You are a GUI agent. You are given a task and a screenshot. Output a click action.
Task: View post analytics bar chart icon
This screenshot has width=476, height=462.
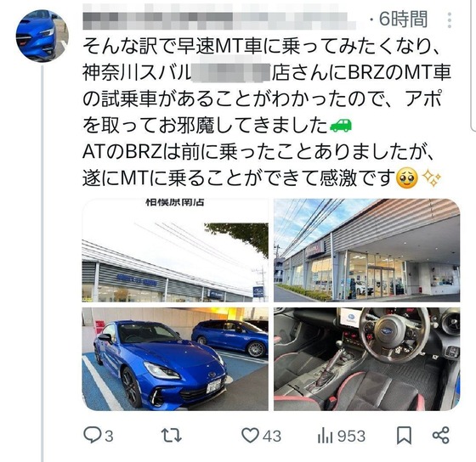tap(326, 436)
